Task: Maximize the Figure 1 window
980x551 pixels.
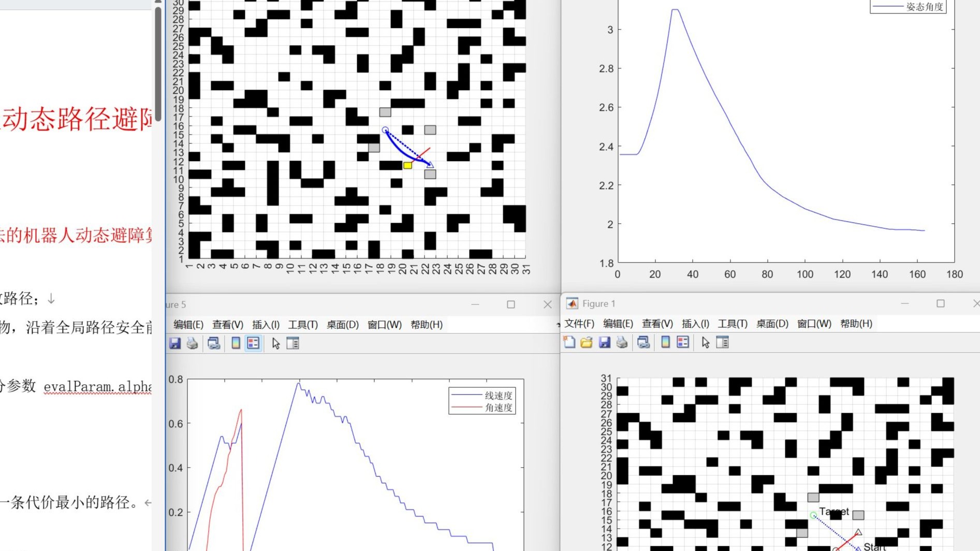Action: tap(941, 303)
